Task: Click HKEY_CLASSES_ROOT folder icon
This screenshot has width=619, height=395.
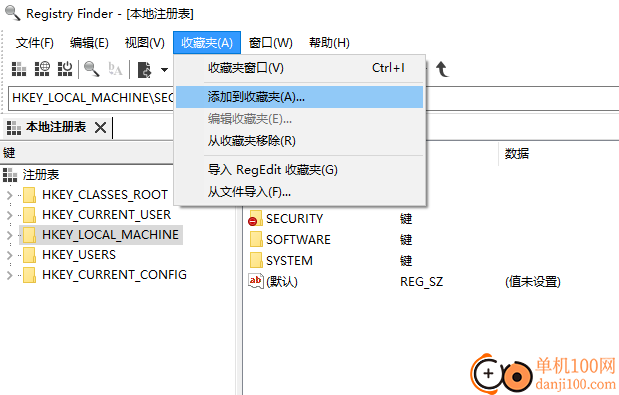Action: (29, 195)
